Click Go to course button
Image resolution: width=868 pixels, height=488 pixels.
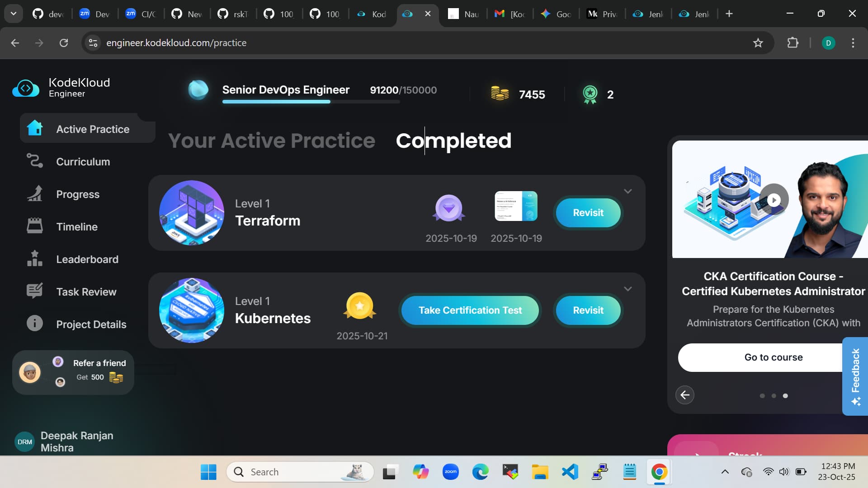pos(773,357)
